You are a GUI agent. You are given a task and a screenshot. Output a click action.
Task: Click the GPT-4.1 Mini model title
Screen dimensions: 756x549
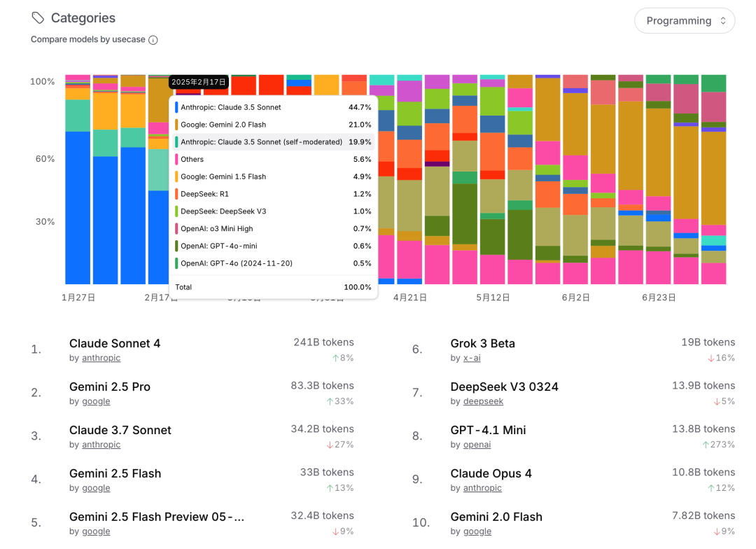point(488,431)
